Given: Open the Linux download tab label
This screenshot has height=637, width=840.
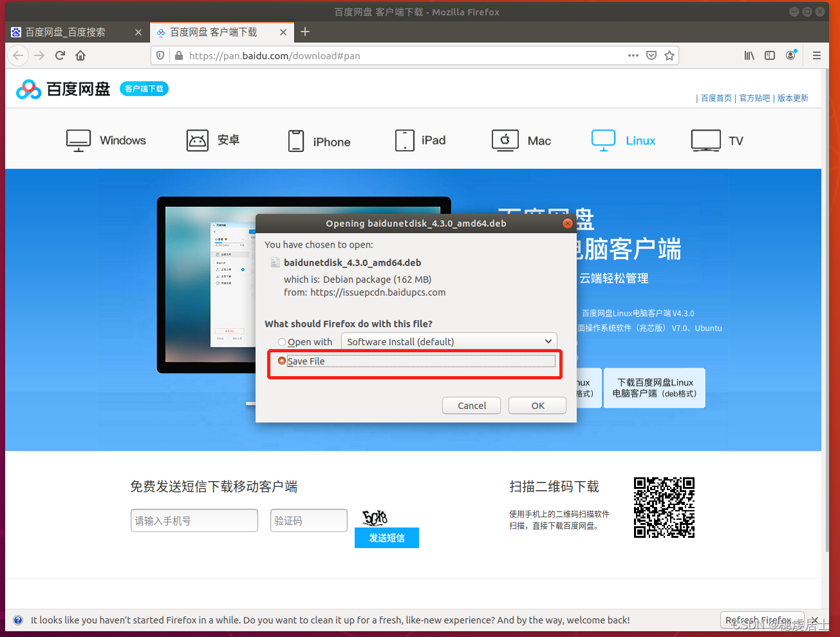Looking at the screenshot, I should [x=640, y=140].
